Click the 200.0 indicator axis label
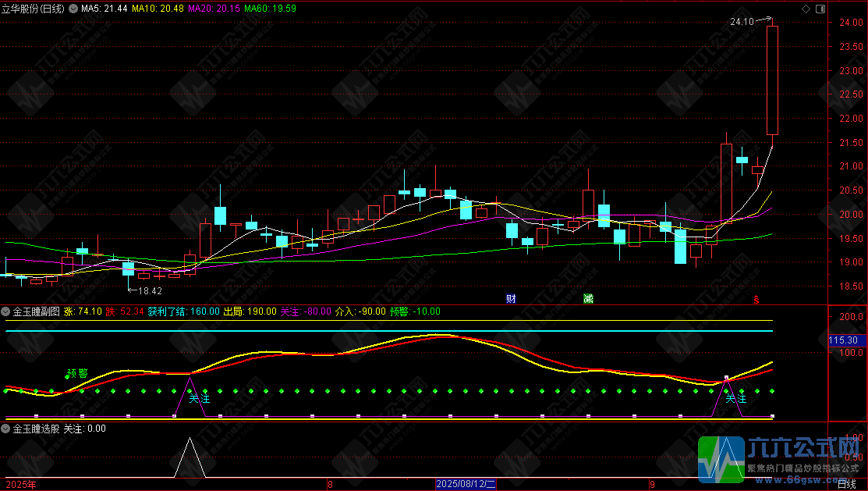868x491 pixels. coord(851,316)
